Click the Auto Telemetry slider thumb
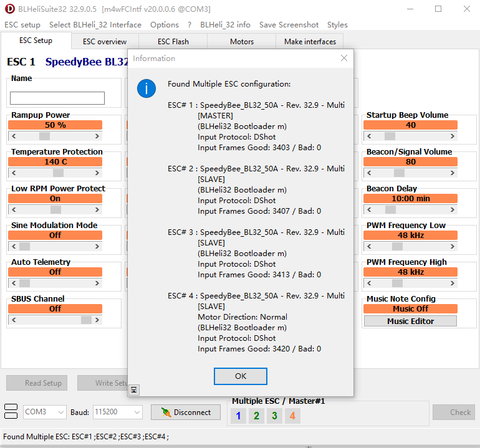This screenshot has height=448, width=480. click(x=24, y=283)
